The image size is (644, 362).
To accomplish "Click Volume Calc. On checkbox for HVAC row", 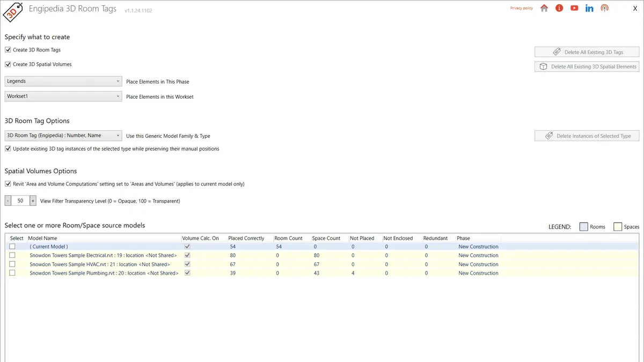I will (x=187, y=264).
